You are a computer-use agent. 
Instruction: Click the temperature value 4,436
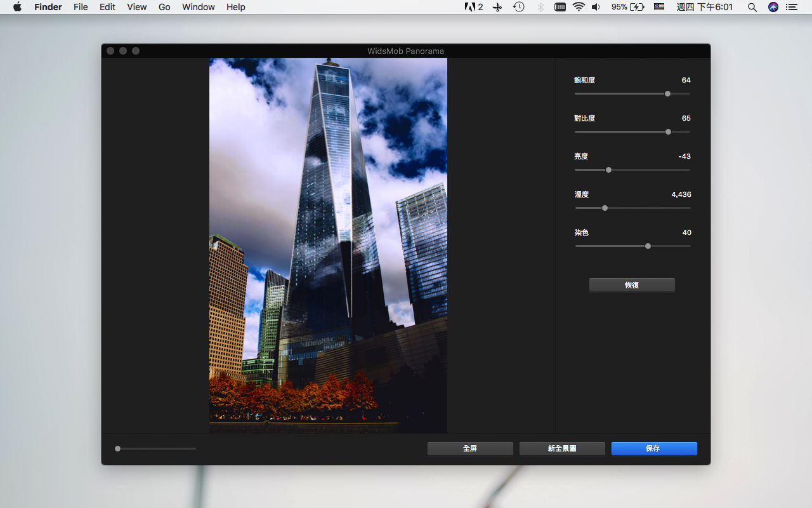pyautogui.click(x=681, y=194)
